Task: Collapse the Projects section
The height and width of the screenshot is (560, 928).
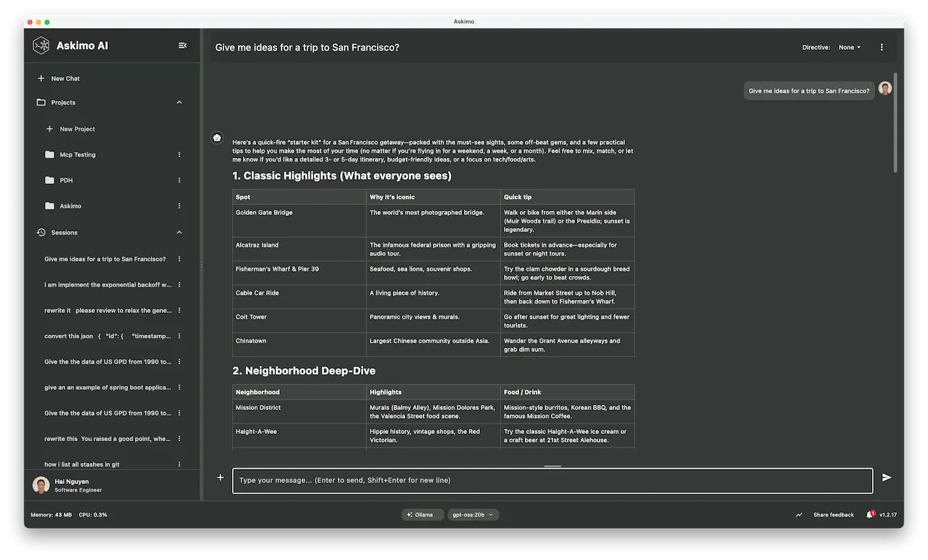Action: click(x=179, y=103)
